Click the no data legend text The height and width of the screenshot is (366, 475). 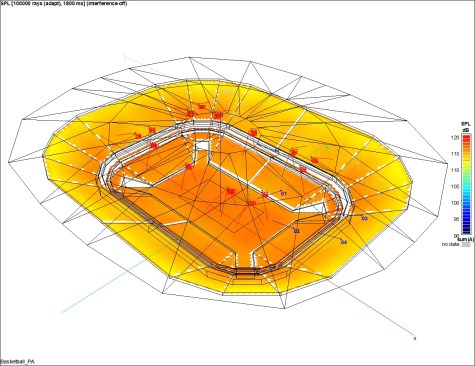(451, 244)
